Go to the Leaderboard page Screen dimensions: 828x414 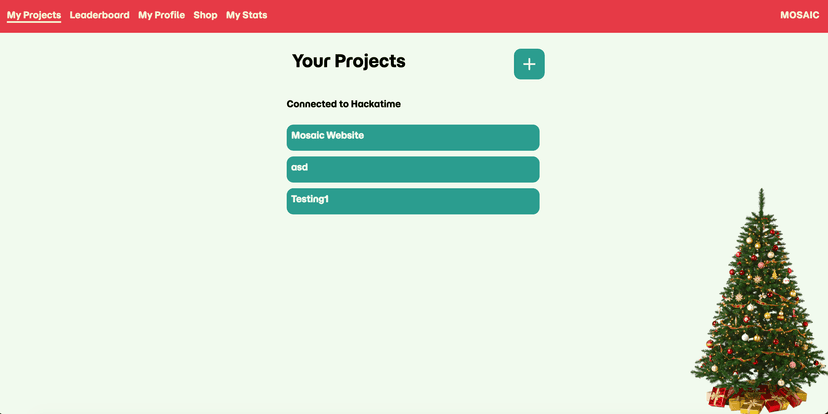(x=99, y=15)
